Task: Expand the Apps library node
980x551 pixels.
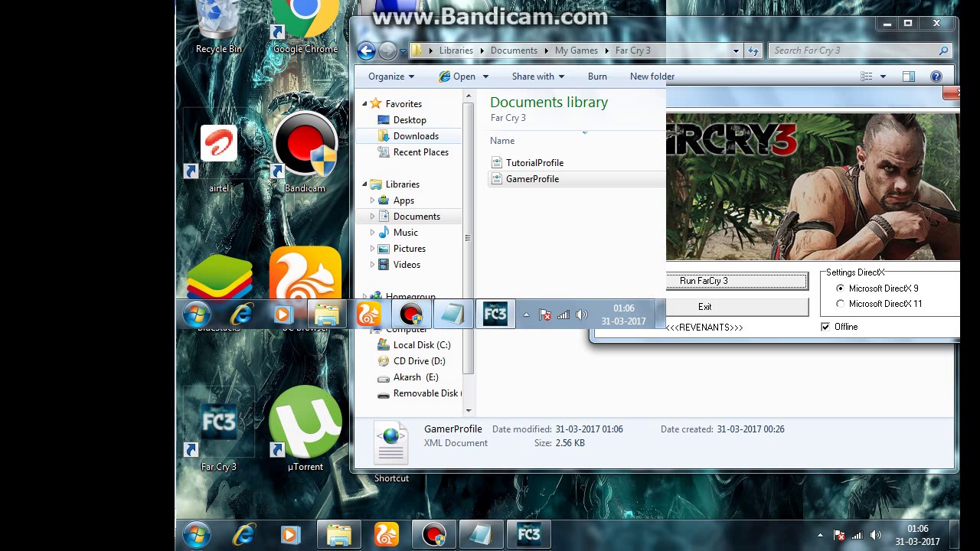Action: click(x=373, y=201)
